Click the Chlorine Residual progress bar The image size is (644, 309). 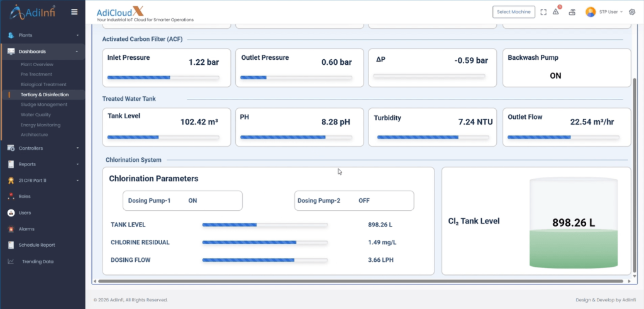pyautogui.click(x=265, y=242)
